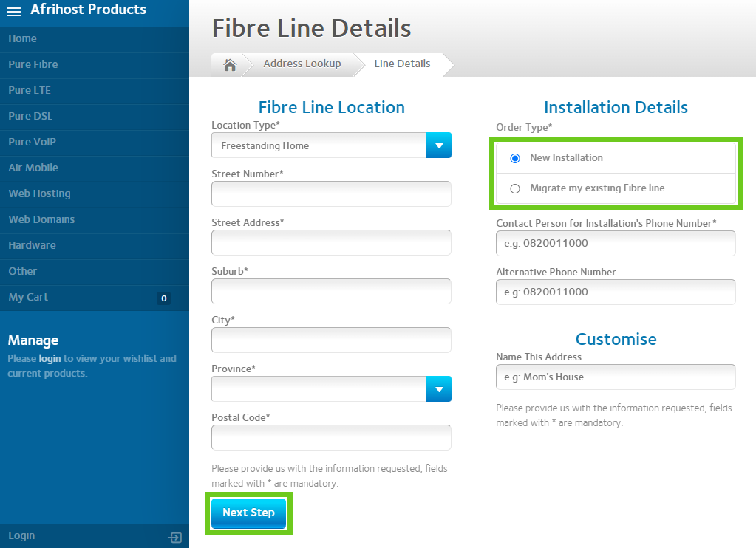Screen dimensions: 756x548
Task: Select the New Installation option
Action: tap(515, 158)
